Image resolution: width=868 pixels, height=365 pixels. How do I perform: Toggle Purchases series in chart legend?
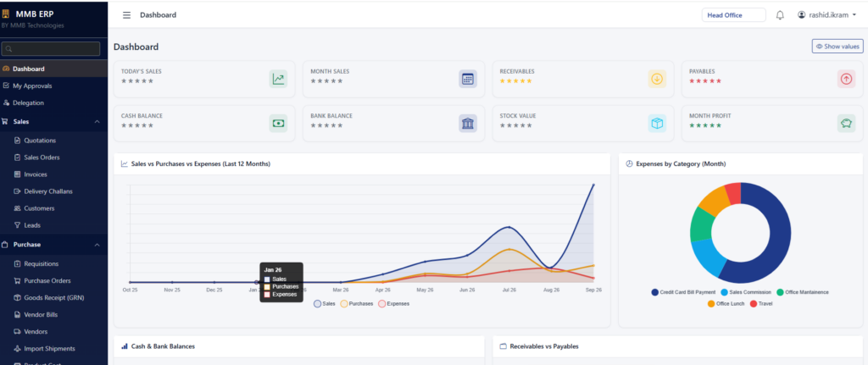(x=357, y=304)
